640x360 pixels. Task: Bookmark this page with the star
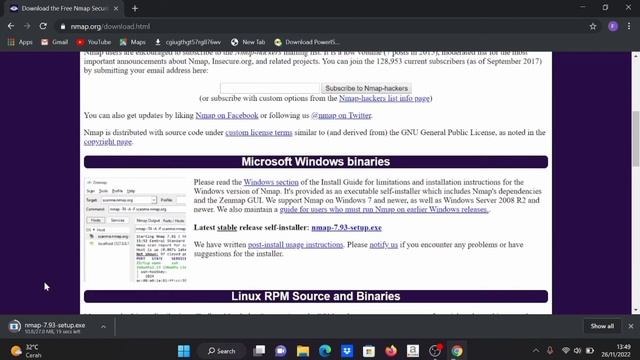click(593, 27)
